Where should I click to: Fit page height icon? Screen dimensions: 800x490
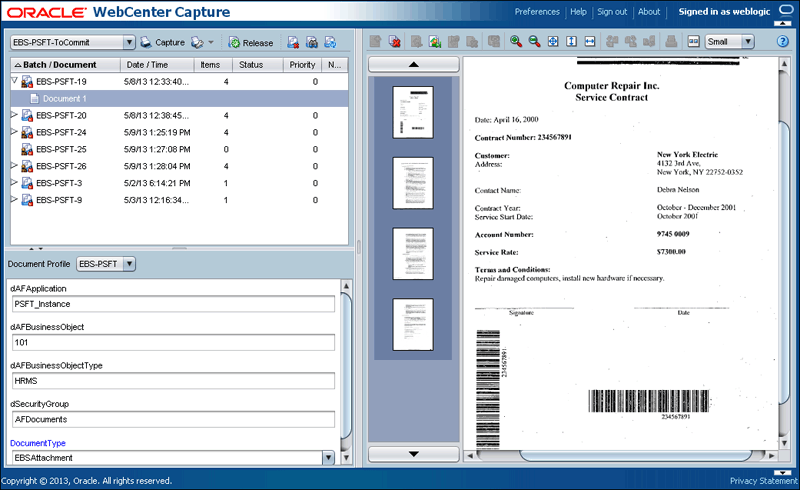pos(571,41)
